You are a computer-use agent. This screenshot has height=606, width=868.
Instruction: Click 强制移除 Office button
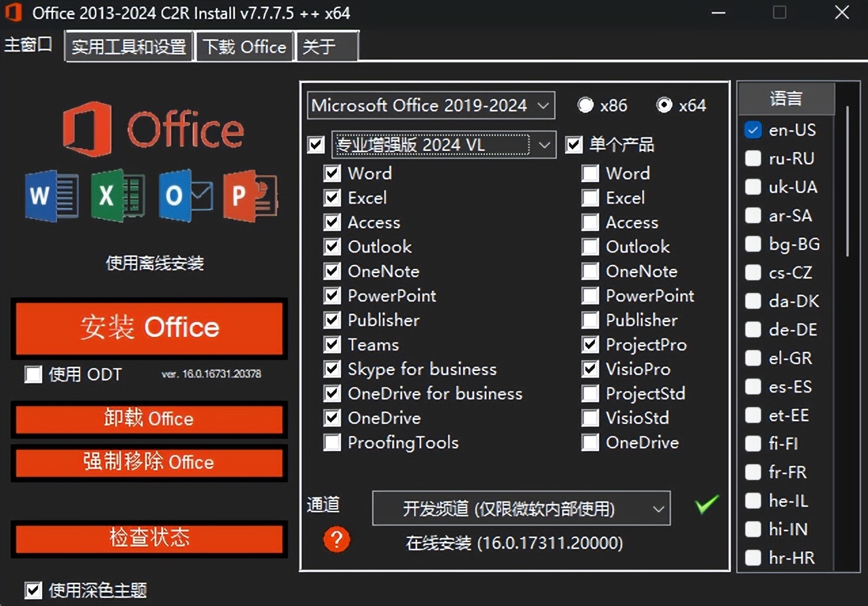click(x=149, y=463)
